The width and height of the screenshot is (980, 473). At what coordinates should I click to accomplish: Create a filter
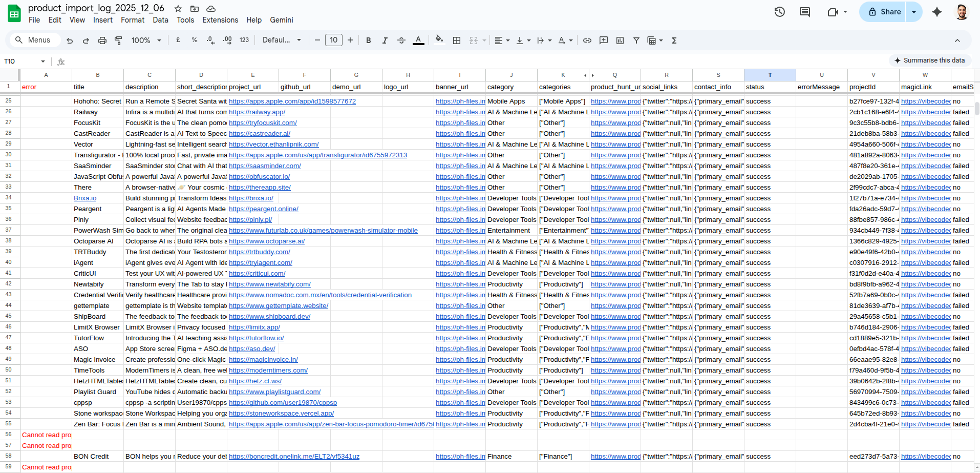pyautogui.click(x=636, y=40)
